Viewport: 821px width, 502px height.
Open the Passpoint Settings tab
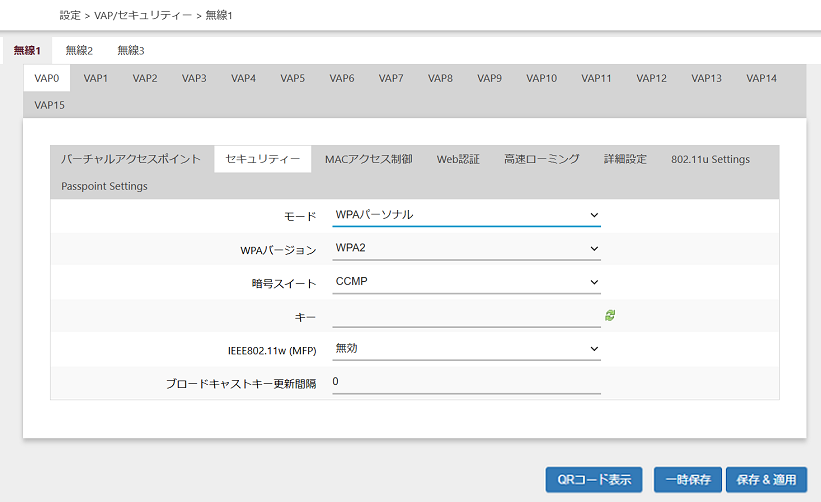(x=104, y=186)
